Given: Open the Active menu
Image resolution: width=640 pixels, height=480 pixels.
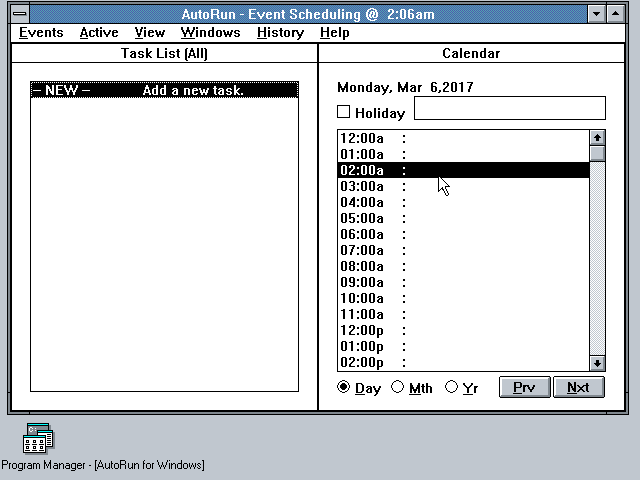Looking at the screenshot, I should tap(99, 33).
